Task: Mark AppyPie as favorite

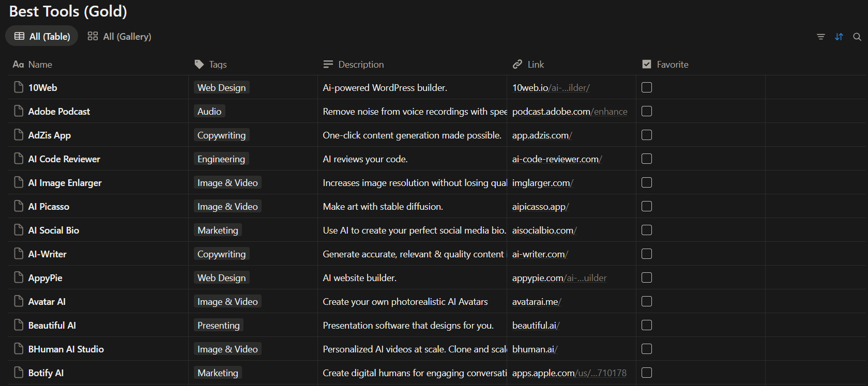Action: tap(647, 277)
